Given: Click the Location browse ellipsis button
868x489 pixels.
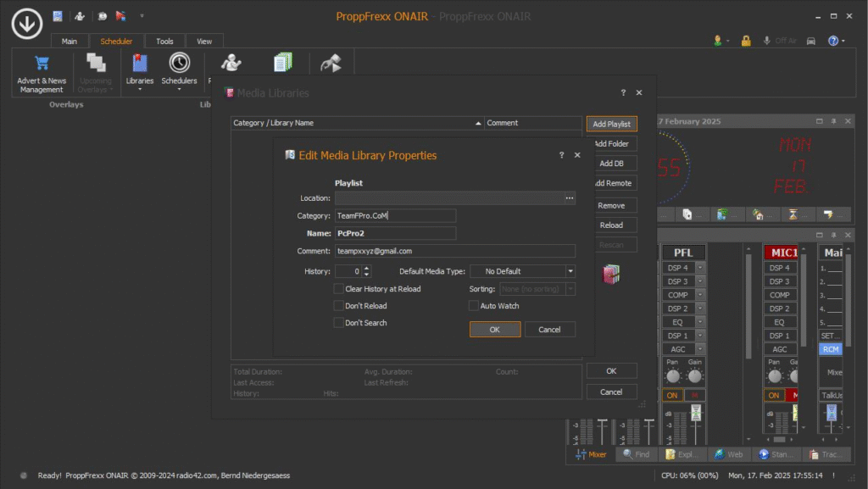Looking at the screenshot, I should 570,197.
